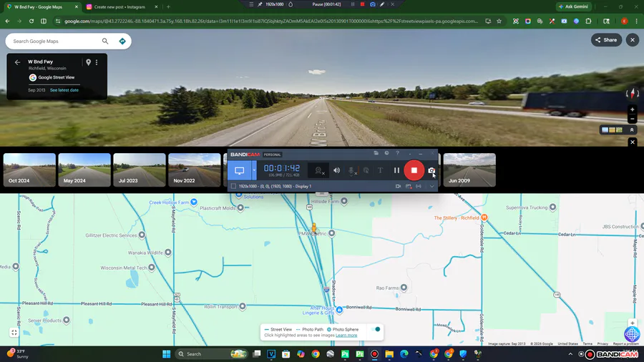Click the Bandicam image capture settings icon
The height and width of the screenshot is (362, 644).
coord(409,186)
